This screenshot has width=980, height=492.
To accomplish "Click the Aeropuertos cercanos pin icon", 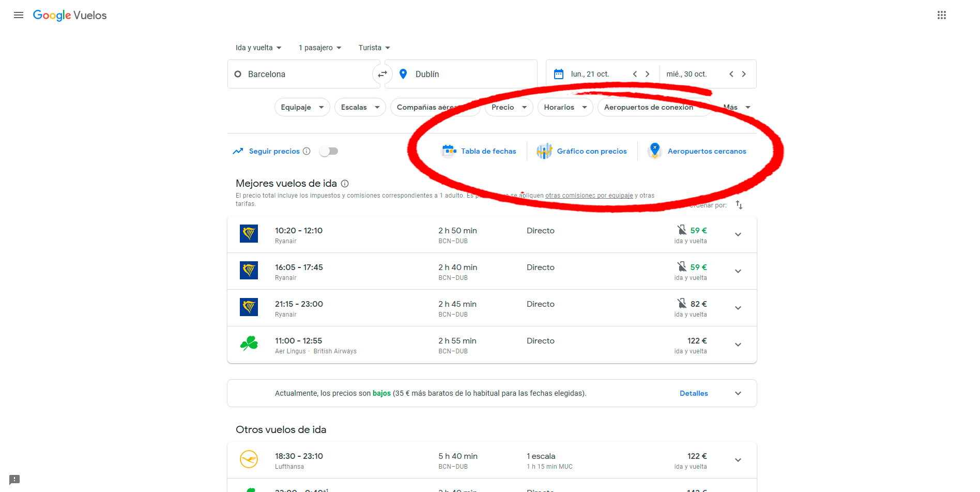I will [x=655, y=151].
